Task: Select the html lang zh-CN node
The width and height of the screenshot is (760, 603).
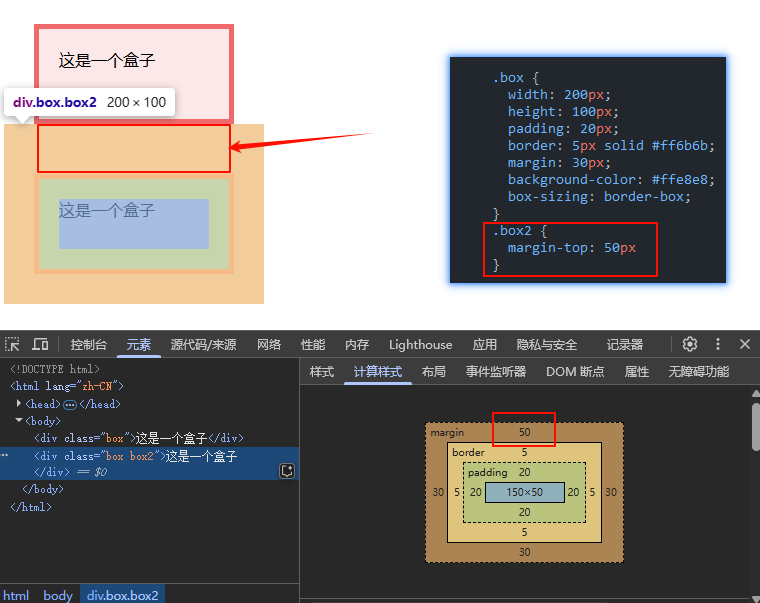Action: pyautogui.click(x=67, y=386)
